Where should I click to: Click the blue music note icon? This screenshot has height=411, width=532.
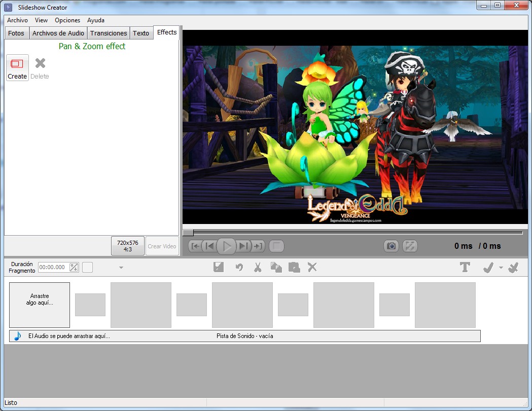pyautogui.click(x=18, y=336)
